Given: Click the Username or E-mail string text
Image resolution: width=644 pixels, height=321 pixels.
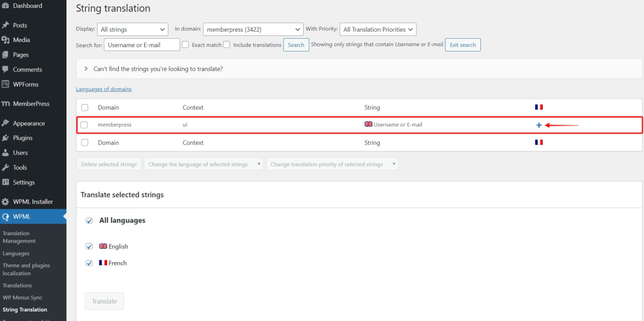Looking at the screenshot, I should [x=398, y=125].
